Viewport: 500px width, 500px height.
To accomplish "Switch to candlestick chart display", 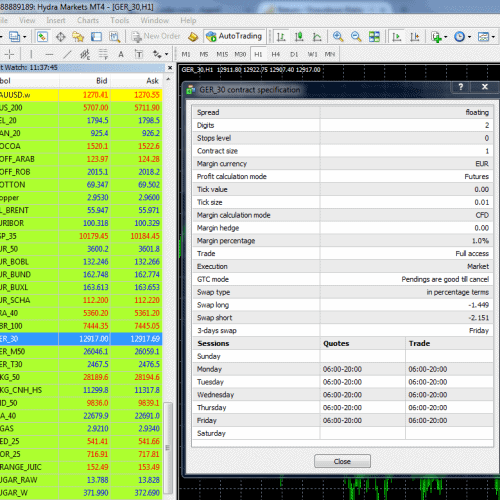I will click(x=299, y=37).
